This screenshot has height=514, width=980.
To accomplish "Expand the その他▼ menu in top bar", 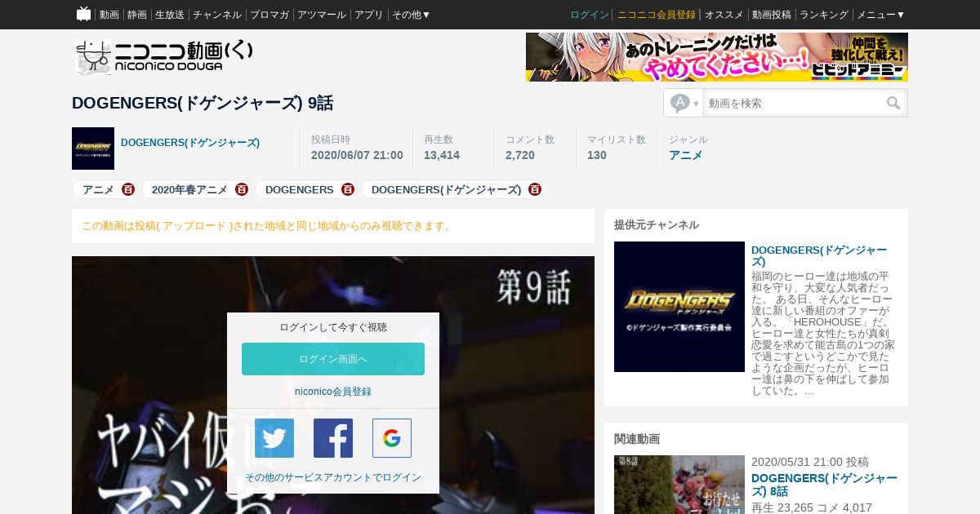I will (x=411, y=15).
